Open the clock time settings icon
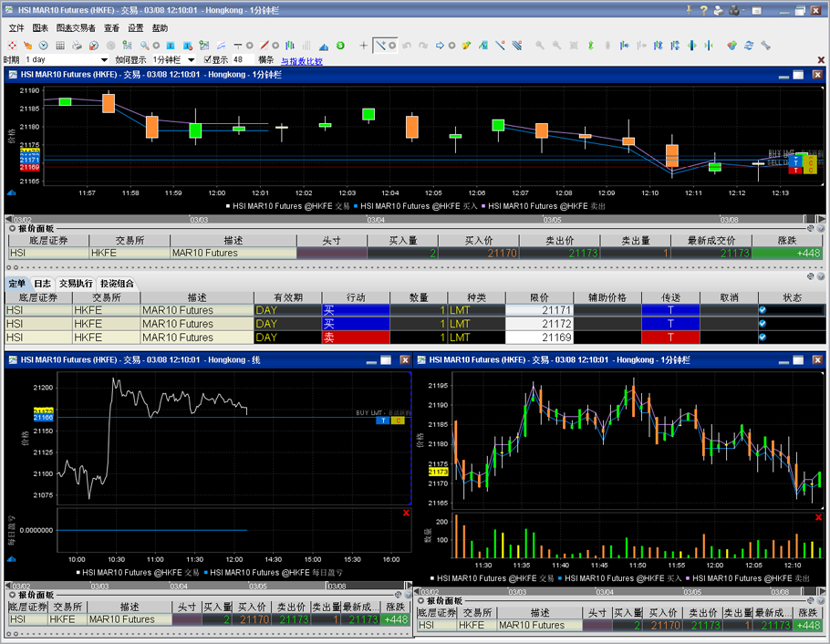The image size is (830, 644). coord(44,46)
